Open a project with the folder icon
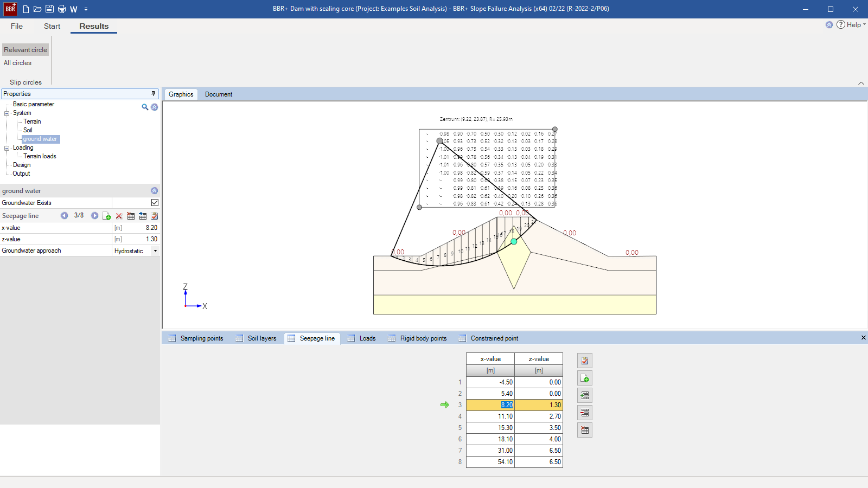Viewport: 868px width, 488px height. (x=37, y=9)
